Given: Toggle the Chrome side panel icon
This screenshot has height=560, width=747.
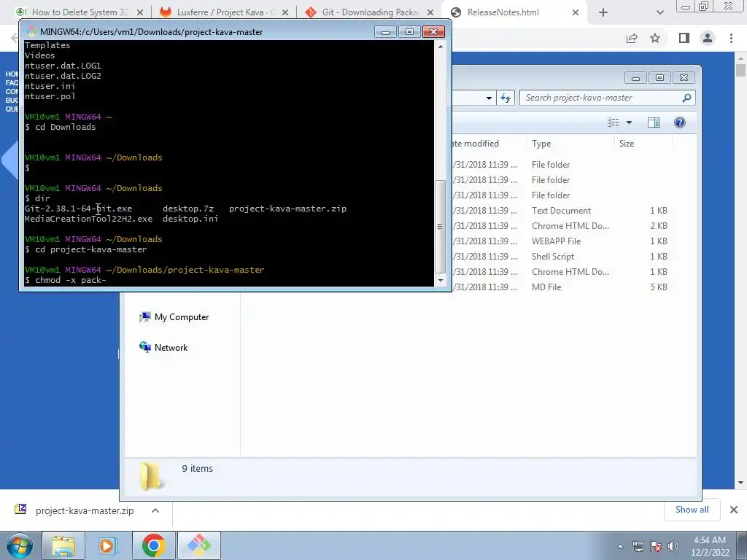Looking at the screenshot, I should 684,38.
